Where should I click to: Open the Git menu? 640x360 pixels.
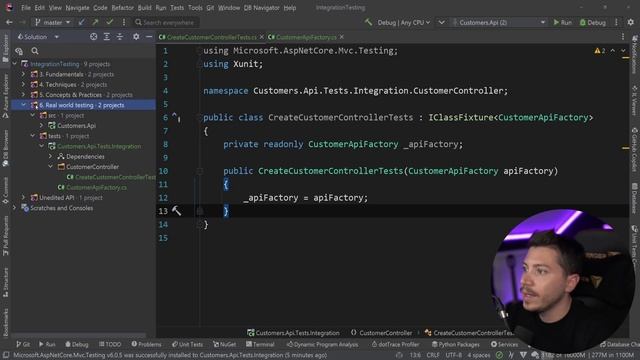(210, 8)
